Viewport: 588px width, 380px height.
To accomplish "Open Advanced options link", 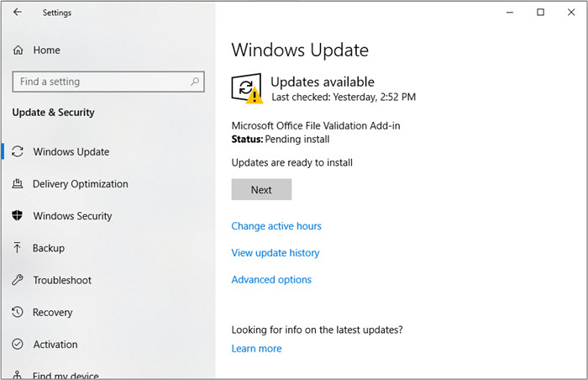I will click(x=271, y=280).
